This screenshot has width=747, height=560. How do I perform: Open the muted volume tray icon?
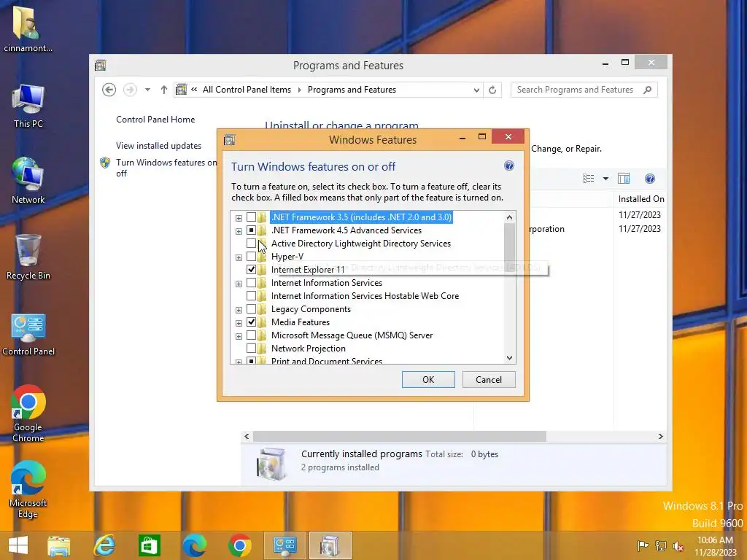[678, 545]
